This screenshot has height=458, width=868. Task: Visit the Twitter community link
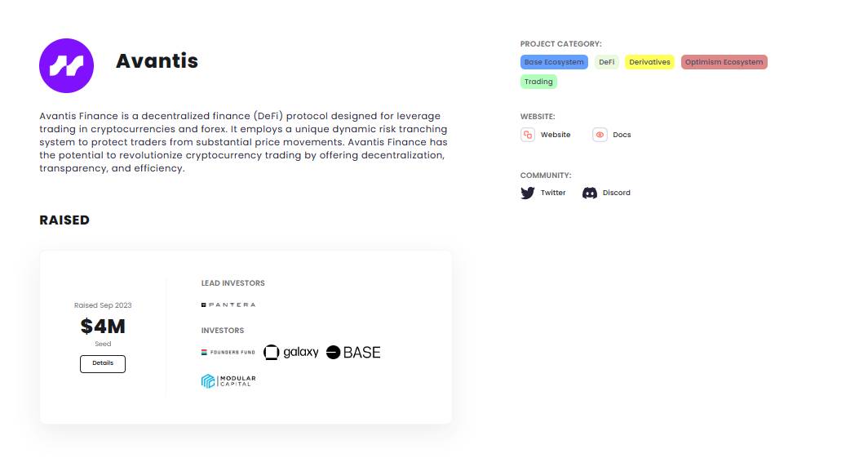553,193
